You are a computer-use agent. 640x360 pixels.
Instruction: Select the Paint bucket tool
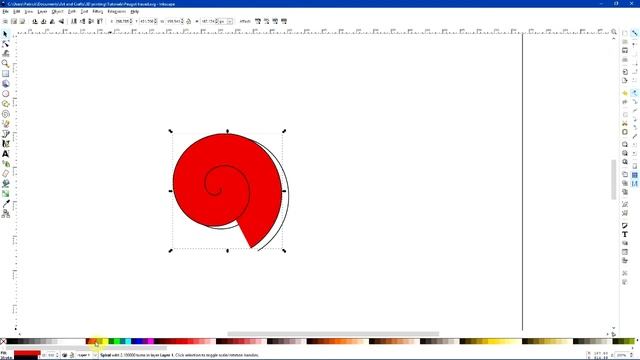(5, 184)
